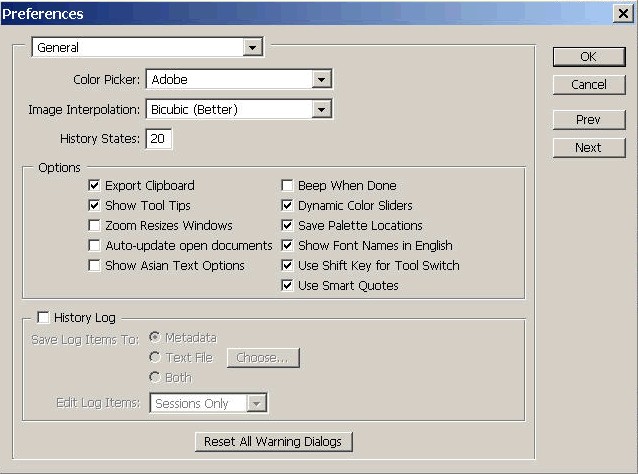Viewport: 638px width, 474px height.
Task: Uncheck Save Palette Locations
Action: click(x=288, y=226)
